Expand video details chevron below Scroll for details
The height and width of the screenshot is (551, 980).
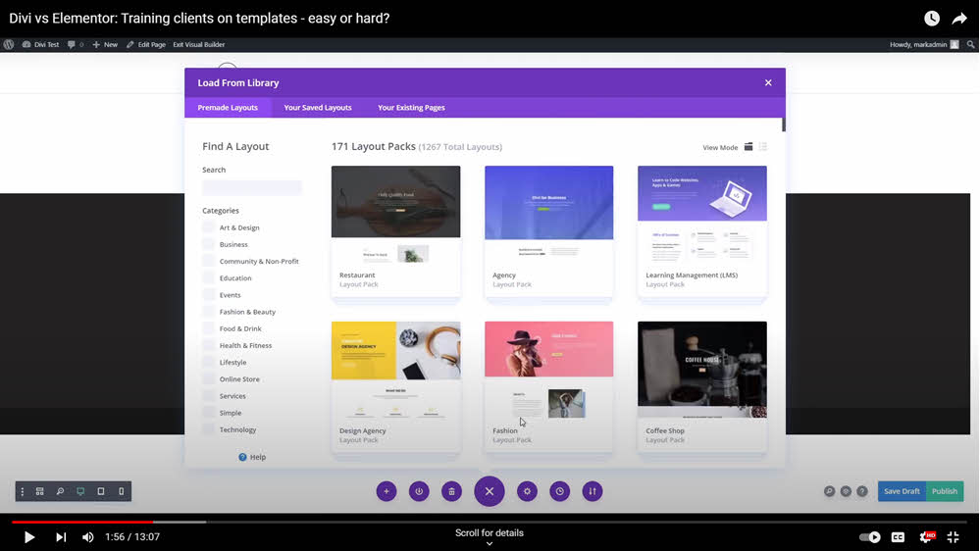[x=490, y=544]
